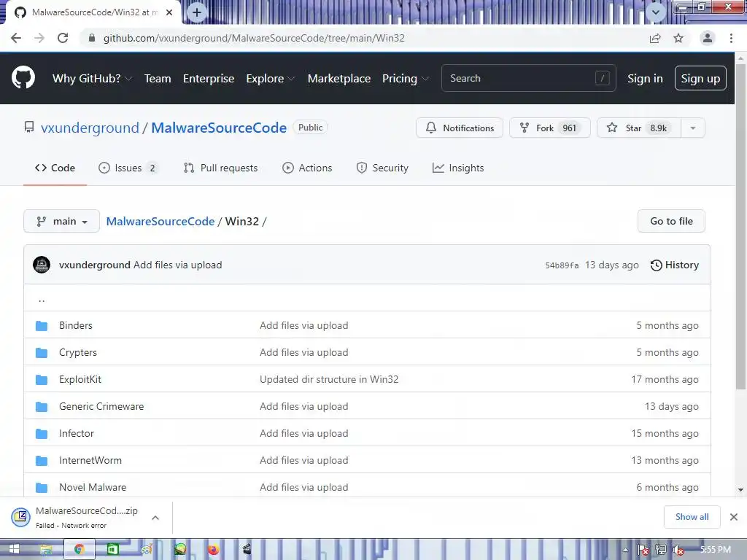Click the Binders folder icon
The image size is (747, 560).
pyautogui.click(x=42, y=326)
